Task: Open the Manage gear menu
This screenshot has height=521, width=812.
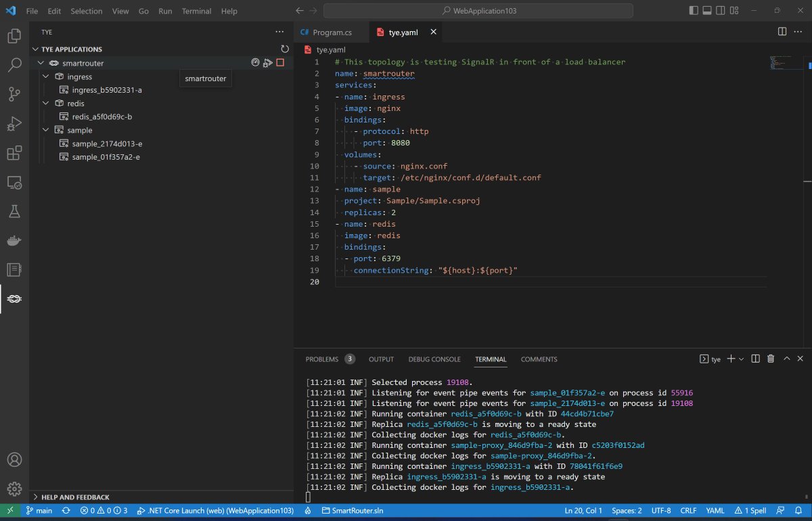Action: click(x=14, y=489)
